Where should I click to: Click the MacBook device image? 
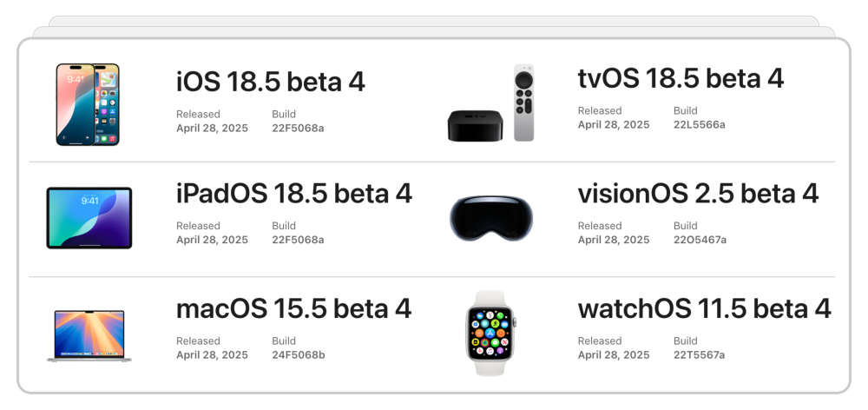89,336
